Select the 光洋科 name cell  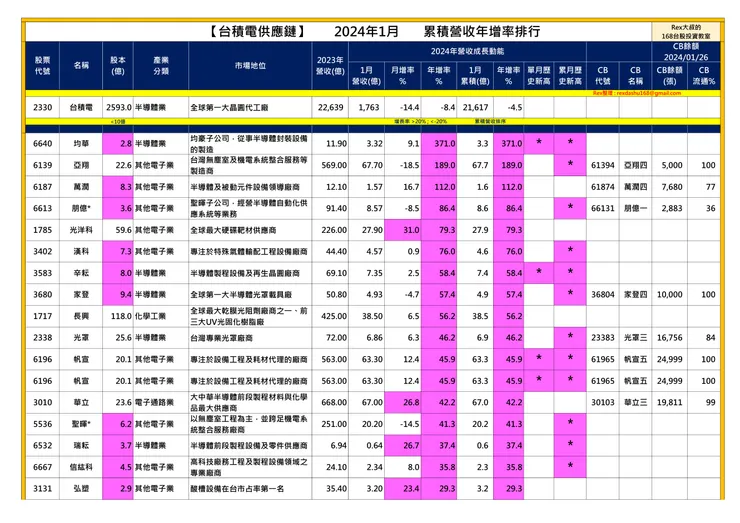[81, 230]
